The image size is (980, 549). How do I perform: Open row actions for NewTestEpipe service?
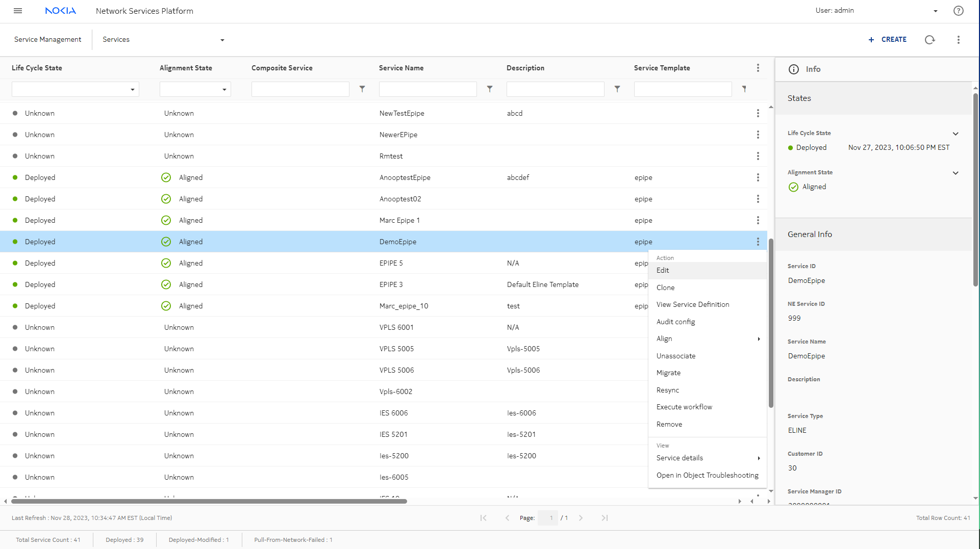(x=758, y=113)
